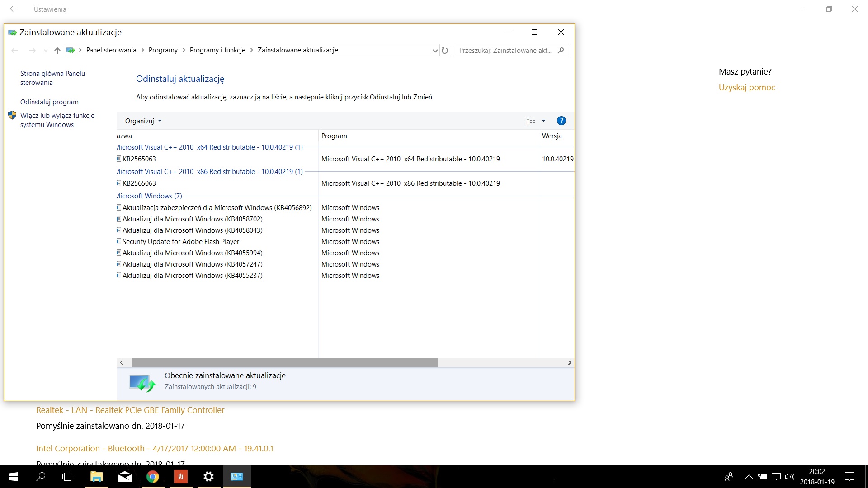Select Zainstalowane aktualizacje breadcrumb segment
The height and width of the screenshot is (488, 868).
pos(298,50)
